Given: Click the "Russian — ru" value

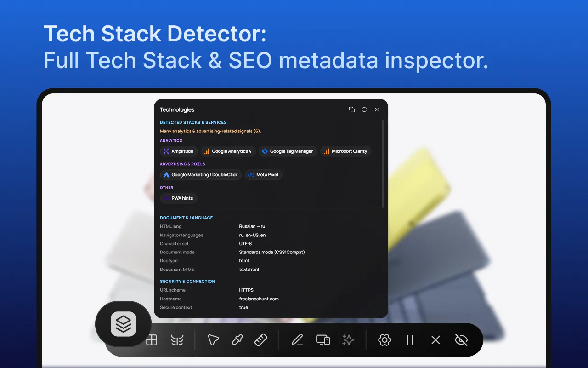Looking at the screenshot, I should [x=252, y=226].
